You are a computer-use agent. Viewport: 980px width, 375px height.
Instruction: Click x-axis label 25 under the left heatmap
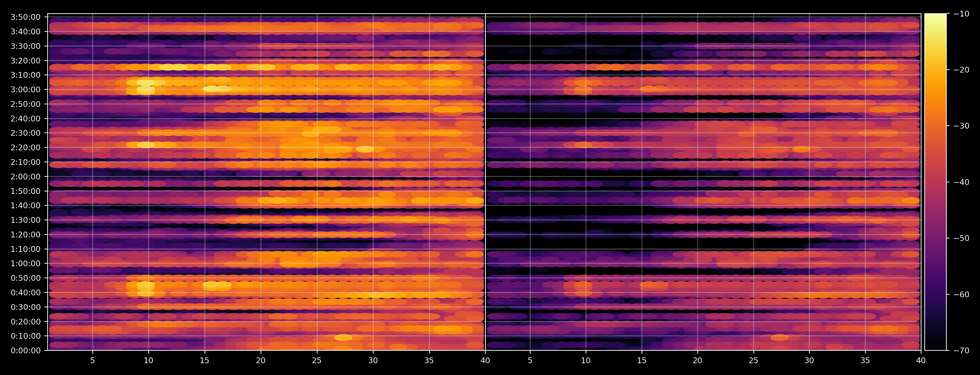click(x=317, y=360)
